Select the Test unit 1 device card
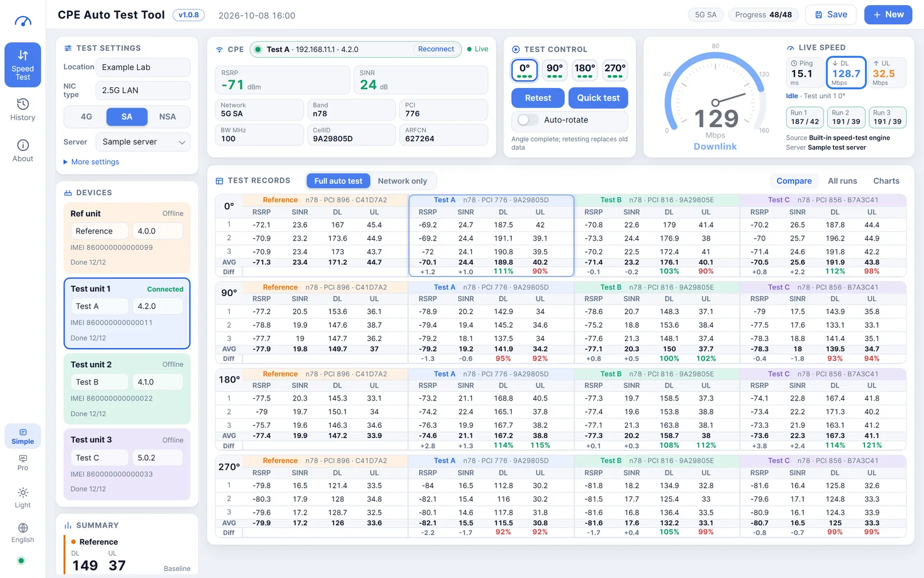Viewport: 924px width, 578px height. click(x=127, y=314)
